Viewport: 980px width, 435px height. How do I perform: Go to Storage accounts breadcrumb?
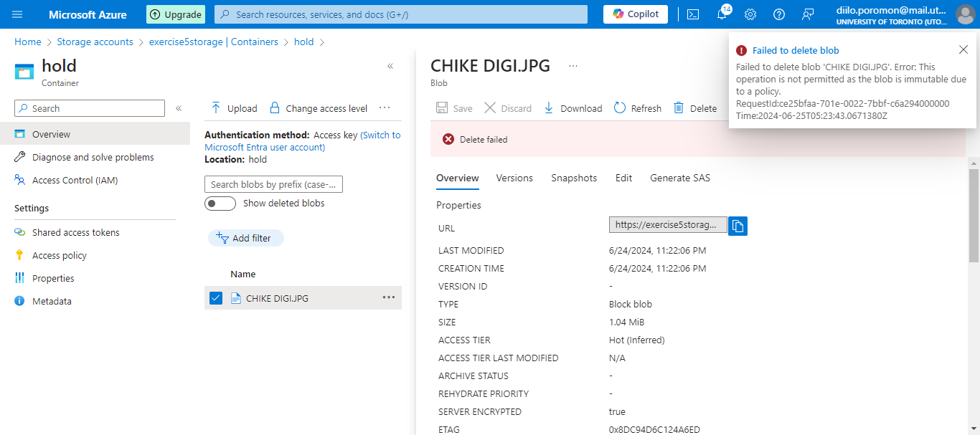95,42
